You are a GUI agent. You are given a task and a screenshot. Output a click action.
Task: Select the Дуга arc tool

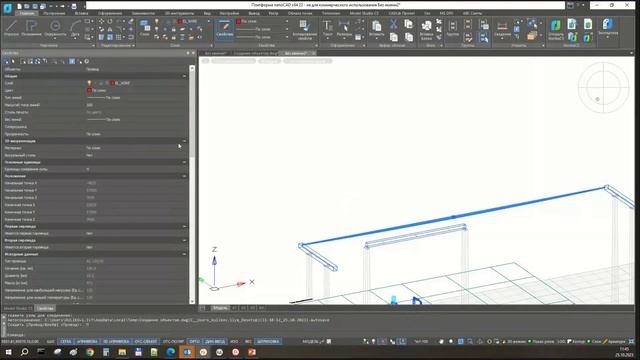click(75, 28)
